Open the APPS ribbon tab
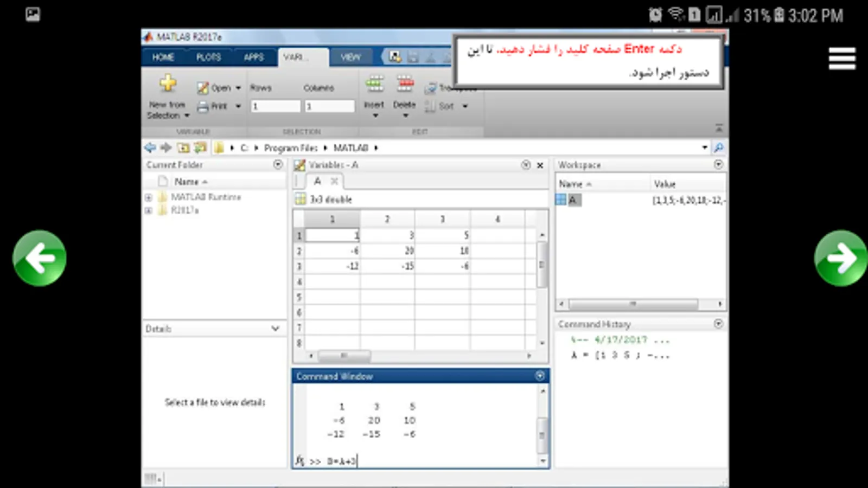Viewport: 868px width, 488px height. (253, 57)
